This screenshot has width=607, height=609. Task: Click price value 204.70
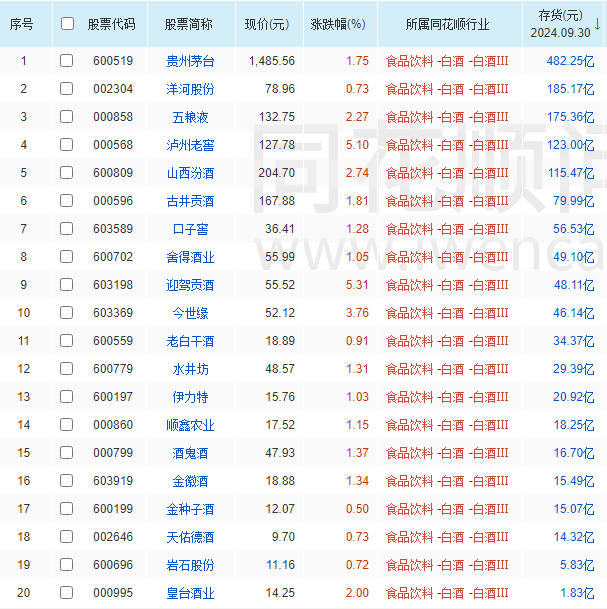pyautogui.click(x=277, y=173)
